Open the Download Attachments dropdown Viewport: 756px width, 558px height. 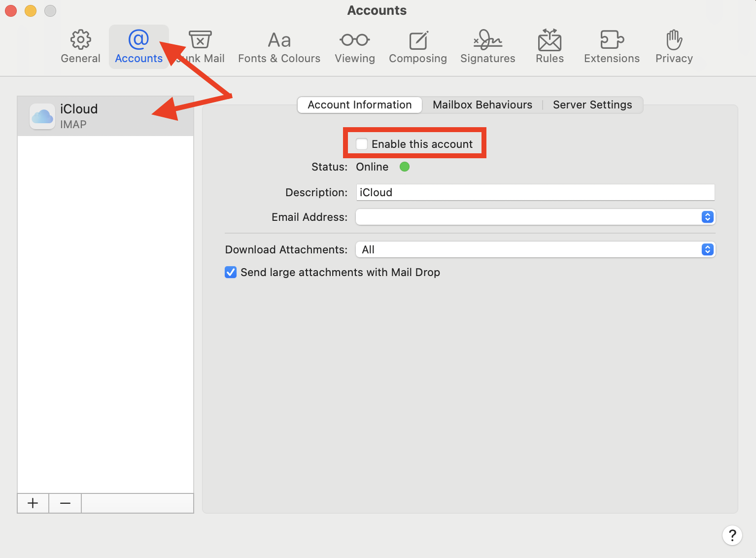(x=707, y=249)
